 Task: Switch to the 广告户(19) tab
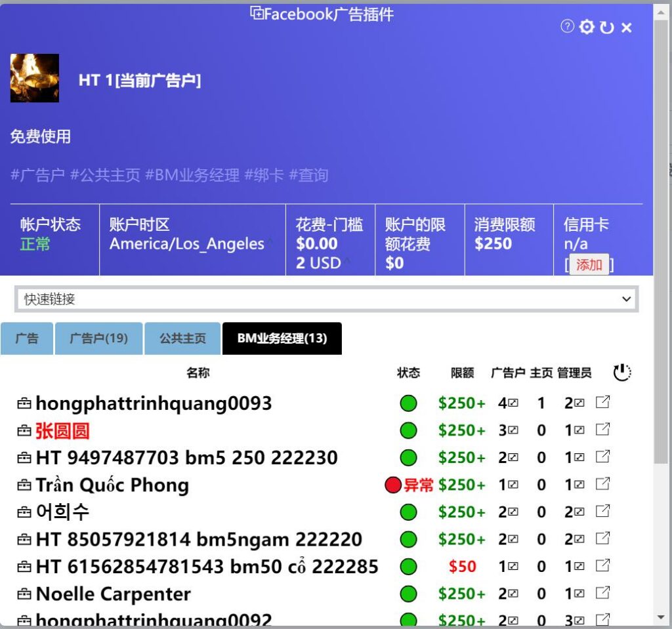pos(98,338)
